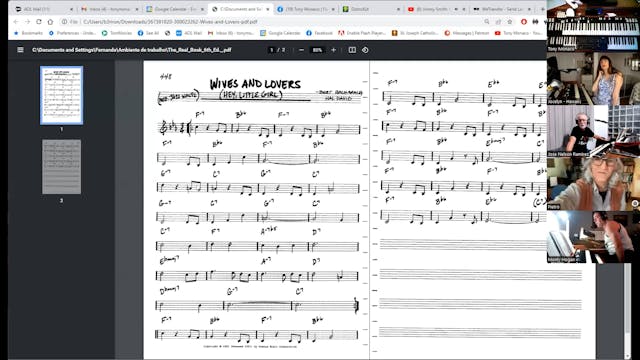Bookmark this page with the star icon

point(510,22)
